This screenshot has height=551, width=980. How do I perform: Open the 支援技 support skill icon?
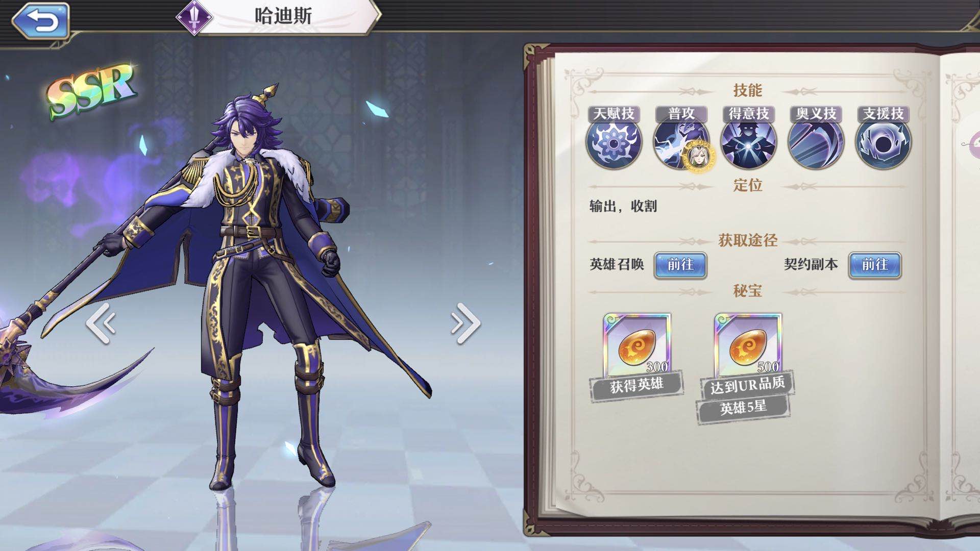[x=883, y=142]
